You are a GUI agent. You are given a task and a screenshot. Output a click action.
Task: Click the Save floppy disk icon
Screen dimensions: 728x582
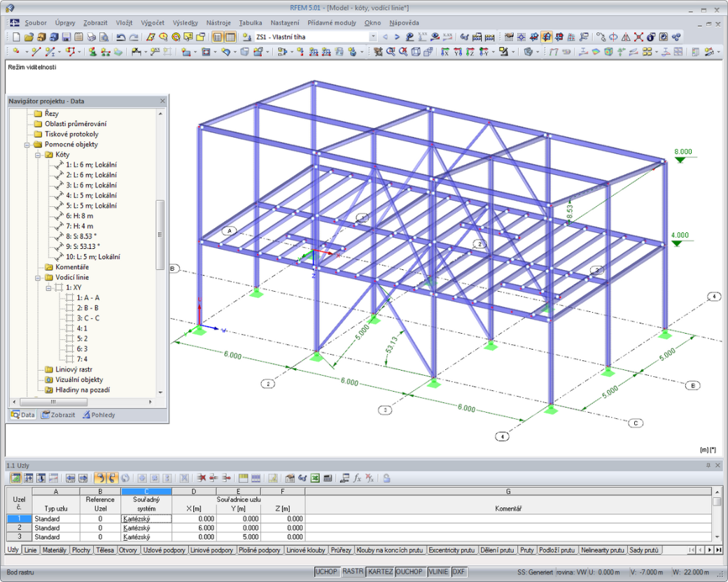pyautogui.click(x=66, y=37)
